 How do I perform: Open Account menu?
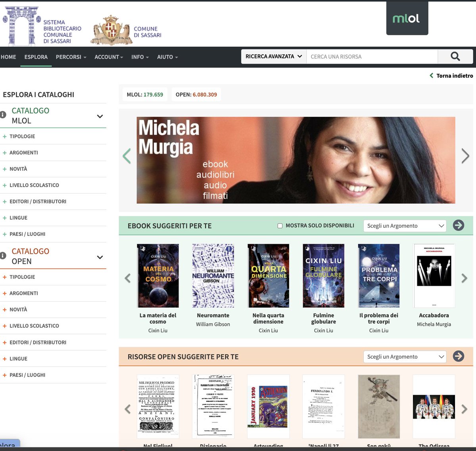pyautogui.click(x=109, y=57)
